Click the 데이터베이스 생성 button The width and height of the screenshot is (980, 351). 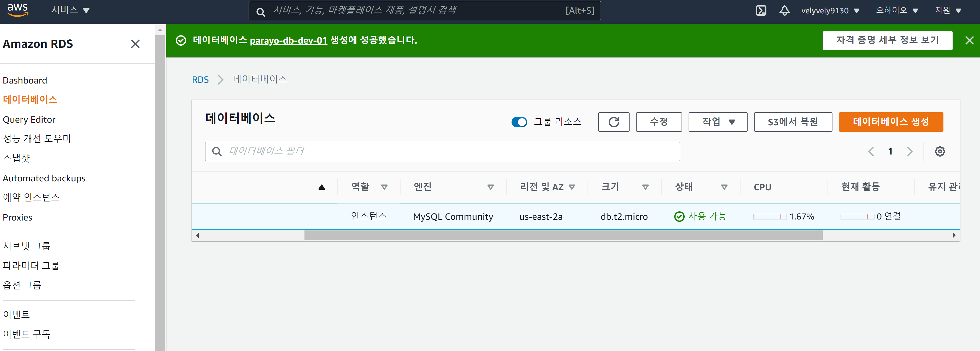pos(891,122)
